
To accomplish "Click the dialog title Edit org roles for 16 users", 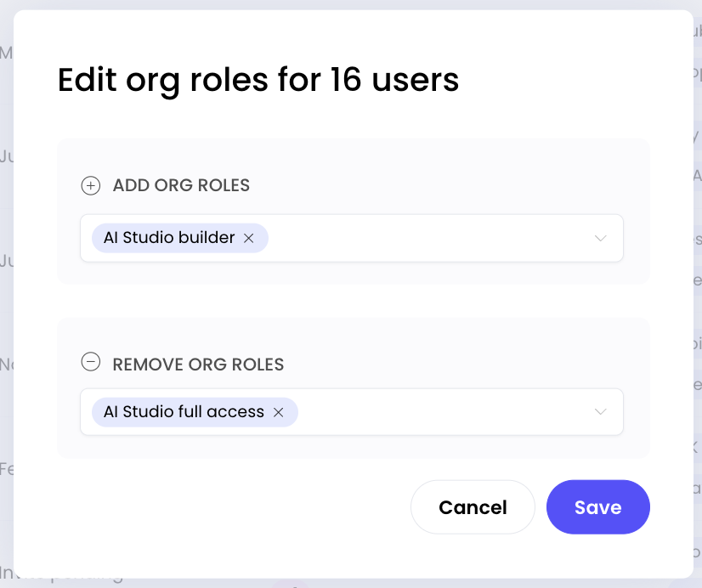I will pos(258,80).
